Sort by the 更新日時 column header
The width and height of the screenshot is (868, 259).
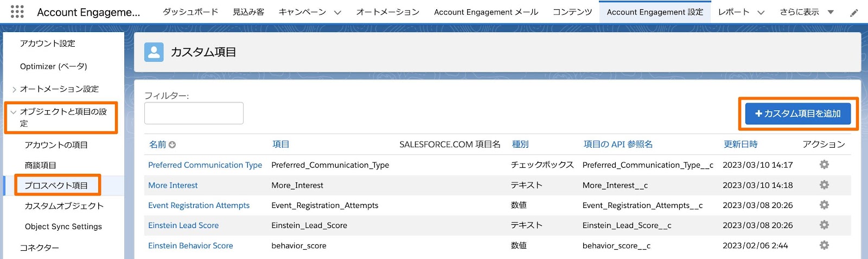point(740,144)
